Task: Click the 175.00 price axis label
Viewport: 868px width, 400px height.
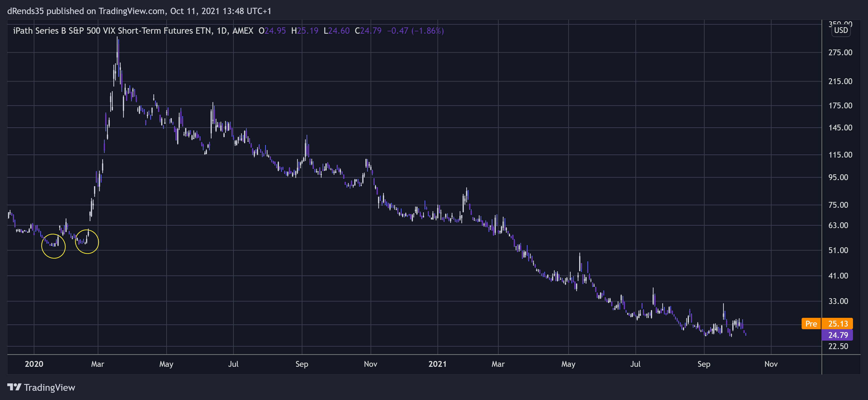Action: (840, 105)
